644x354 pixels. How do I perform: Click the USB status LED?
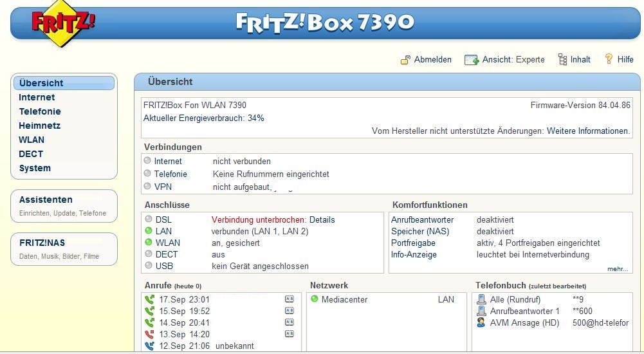[x=149, y=265]
